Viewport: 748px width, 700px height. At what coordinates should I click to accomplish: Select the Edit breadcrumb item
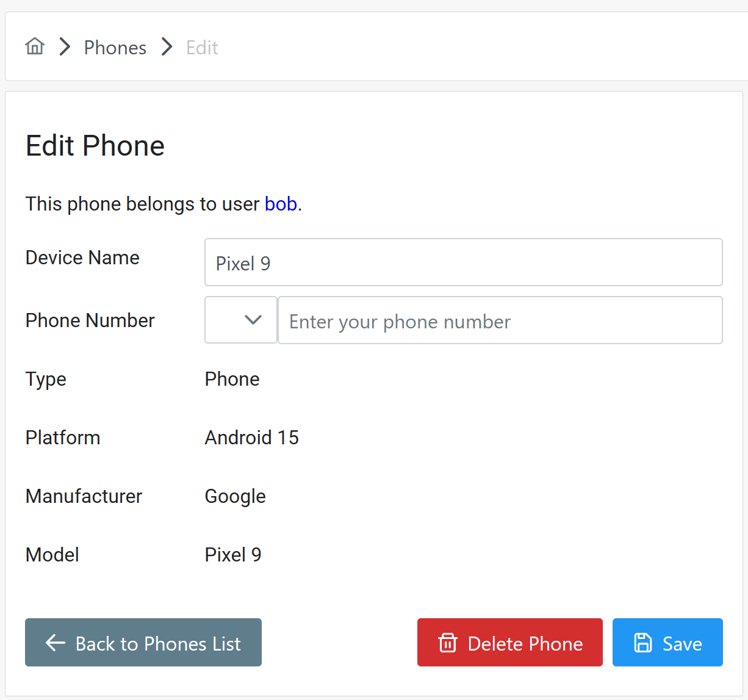tap(202, 48)
